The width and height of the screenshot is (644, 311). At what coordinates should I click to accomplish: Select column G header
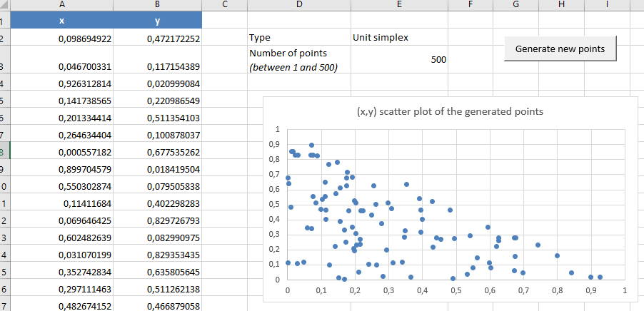pyautogui.click(x=516, y=4)
